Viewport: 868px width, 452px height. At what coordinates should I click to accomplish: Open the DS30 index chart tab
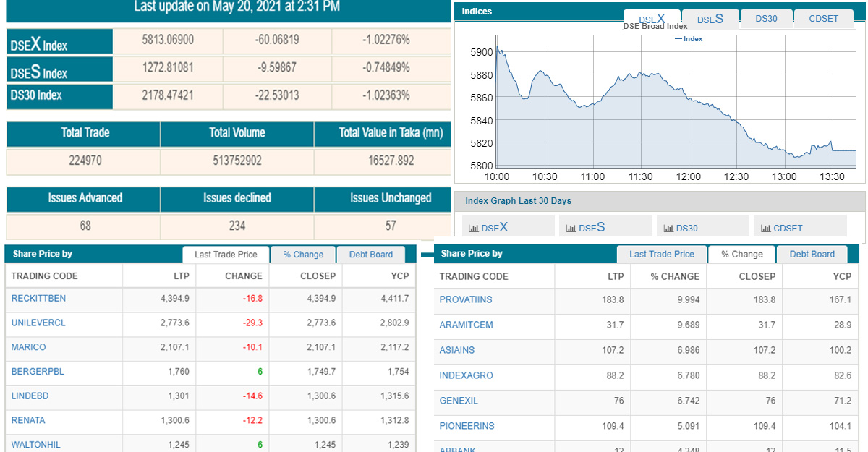(x=766, y=19)
